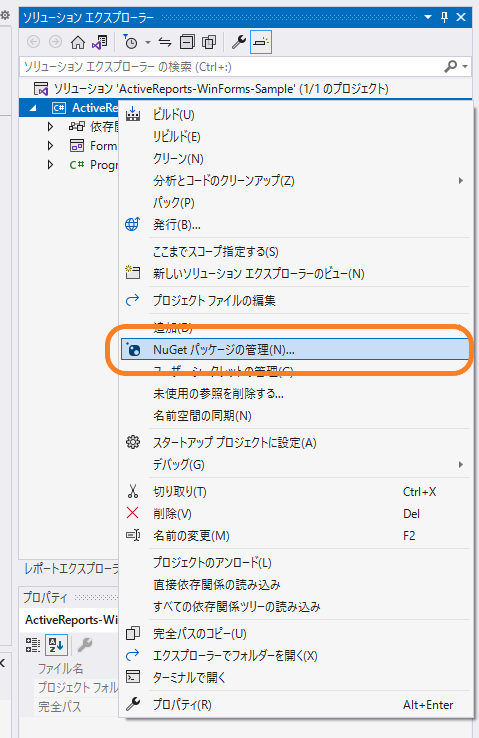Click the Back navigation arrow in Solution Explorer toolbar
Image resolution: width=479 pixels, height=738 pixels.
(x=33, y=42)
